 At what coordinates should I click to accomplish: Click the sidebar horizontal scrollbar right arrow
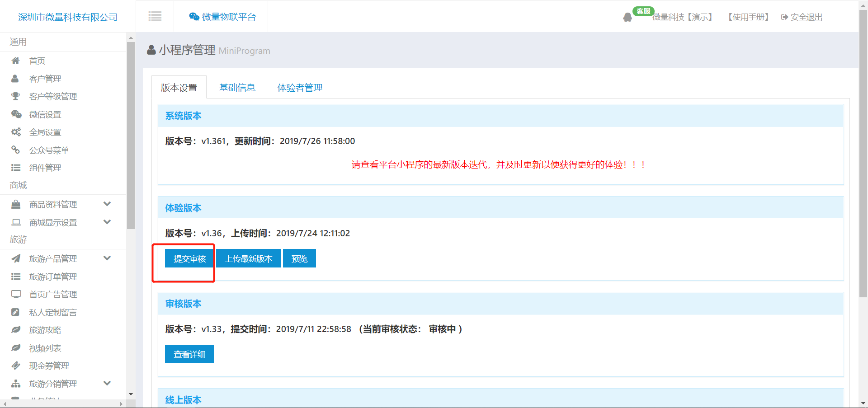point(121,404)
